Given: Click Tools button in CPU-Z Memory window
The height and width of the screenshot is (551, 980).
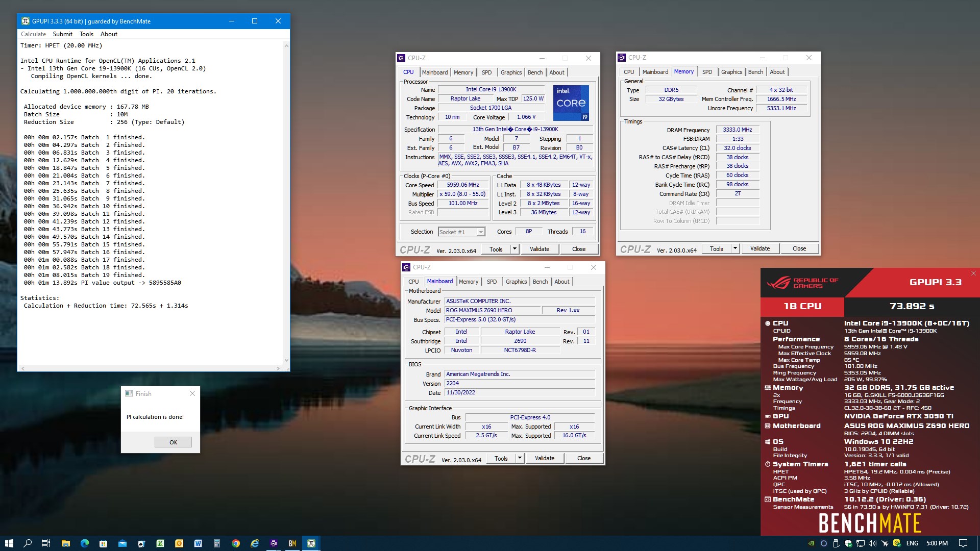Looking at the screenshot, I should 717,248.
